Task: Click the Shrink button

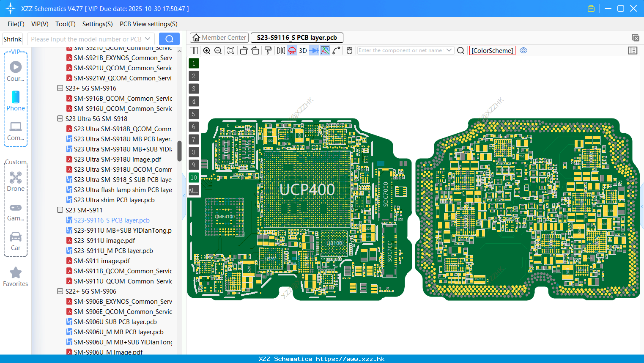Action: 13,39
